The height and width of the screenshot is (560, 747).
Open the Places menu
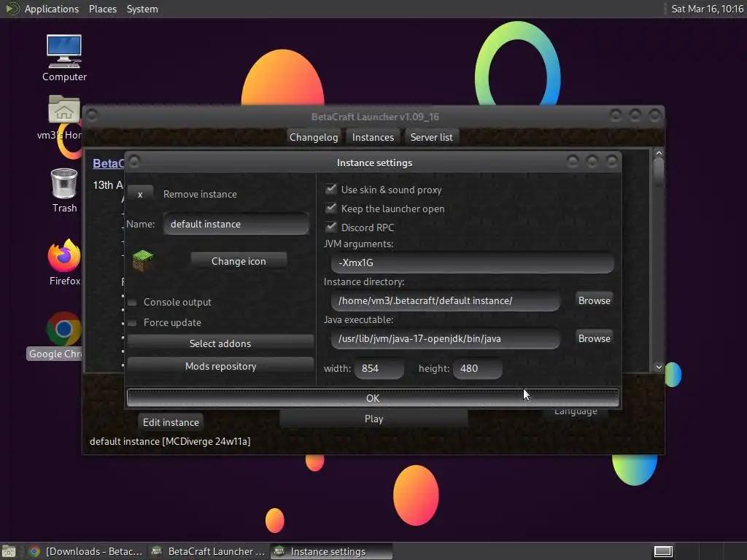(x=102, y=9)
